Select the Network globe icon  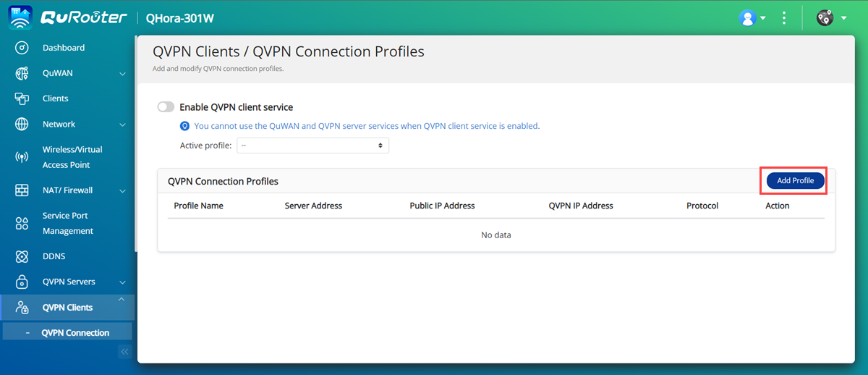(x=22, y=124)
